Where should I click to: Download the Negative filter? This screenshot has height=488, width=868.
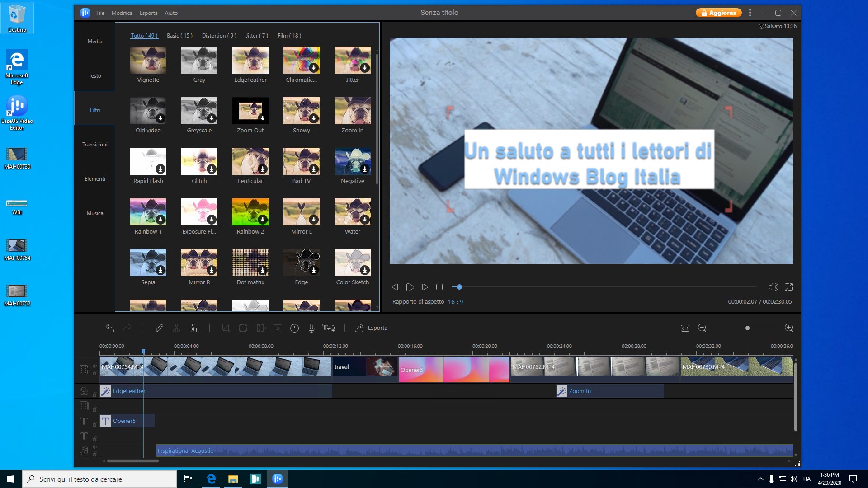(365, 169)
